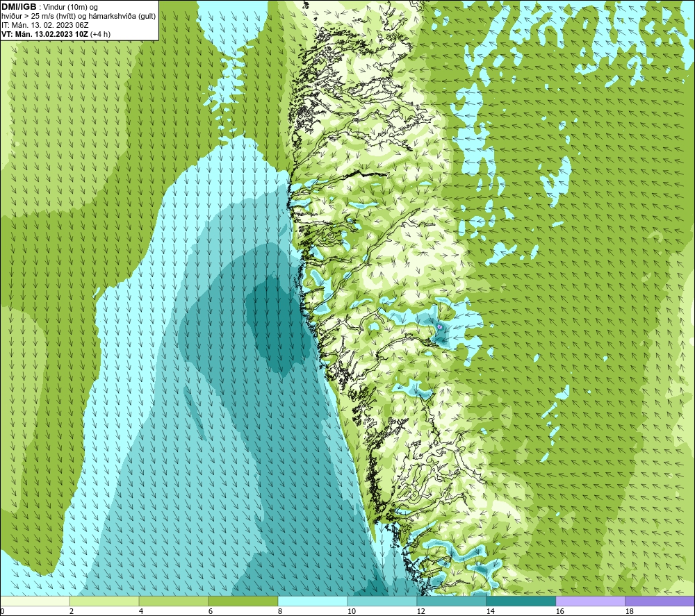The image size is (695, 616).
Task: Click the 6–8 m/s darker green color swatch
Action: [x=243, y=601]
